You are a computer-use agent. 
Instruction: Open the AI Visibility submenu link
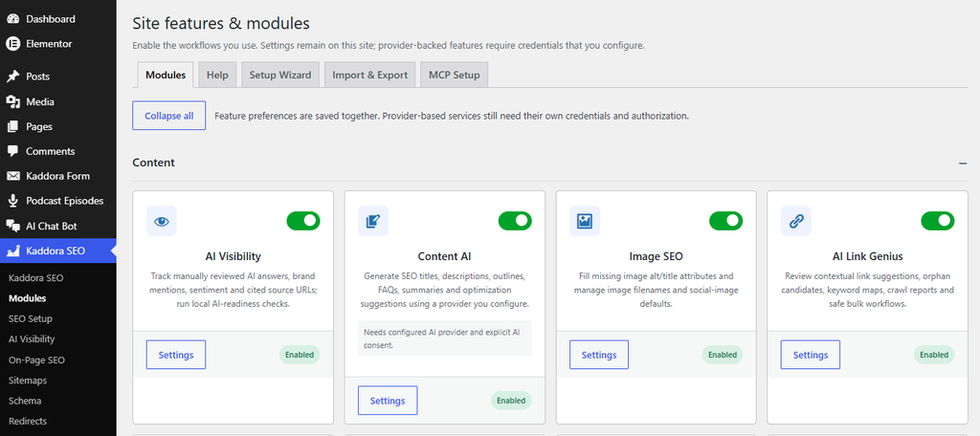(x=32, y=339)
